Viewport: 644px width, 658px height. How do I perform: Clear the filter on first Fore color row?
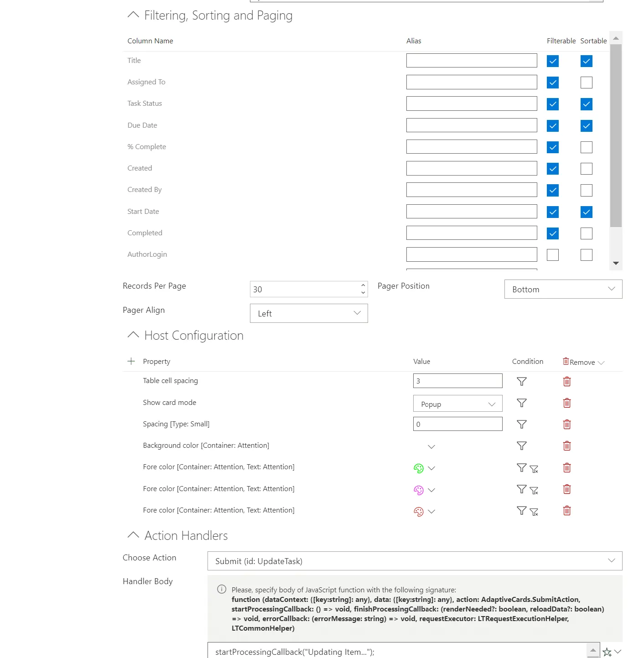pyautogui.click(x=534, y=469)
